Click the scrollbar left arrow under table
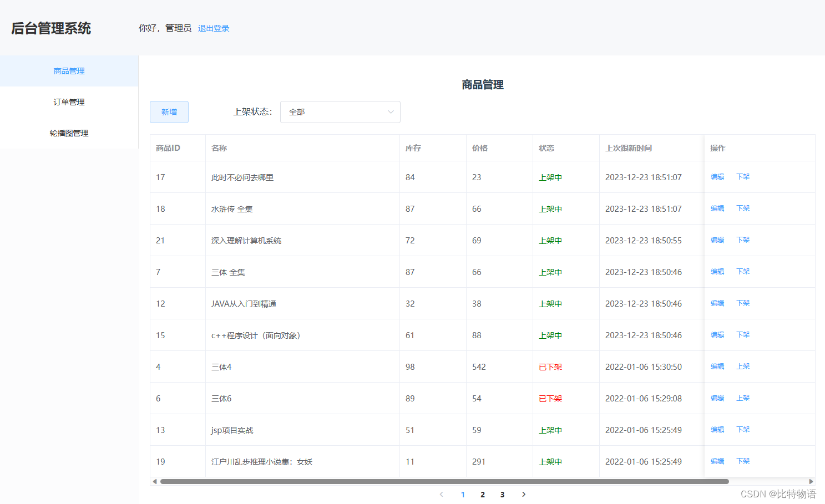825x504 pixels. pos(155,481)
